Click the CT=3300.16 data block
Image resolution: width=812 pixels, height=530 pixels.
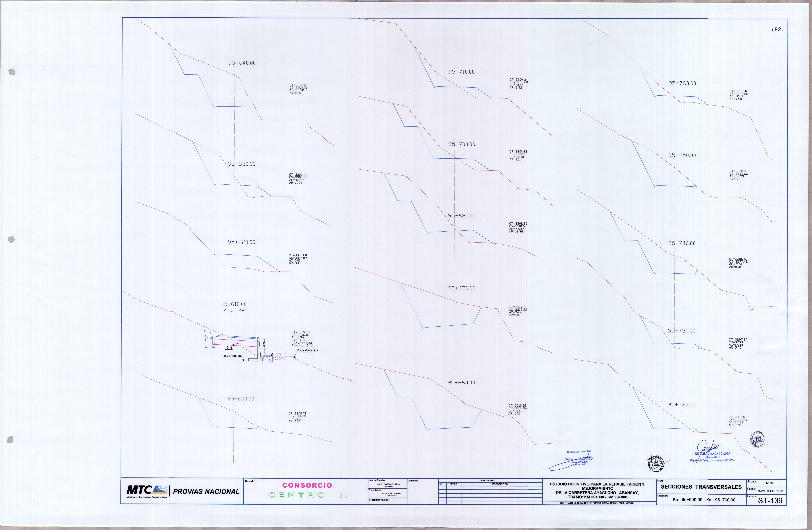click(519, 84)
